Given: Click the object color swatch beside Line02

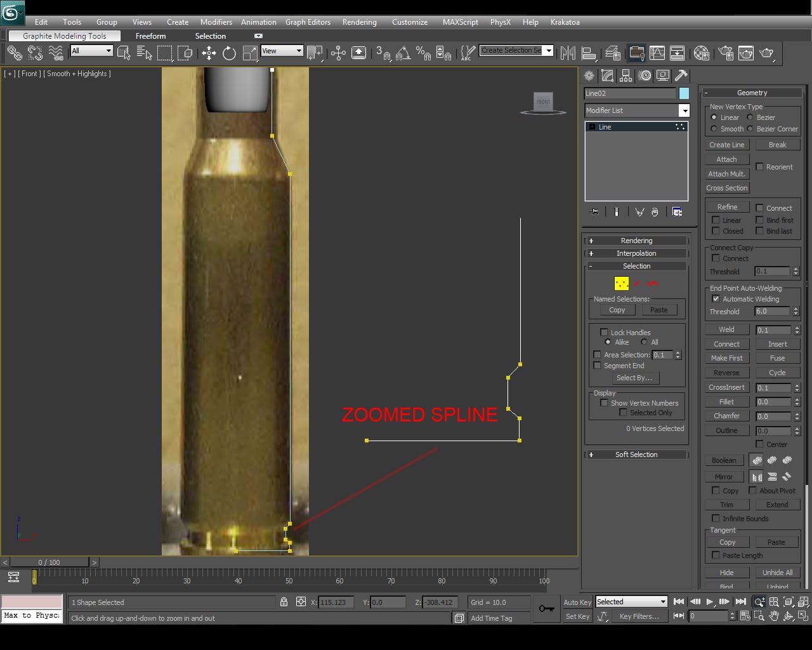Looking at the screenshot, I should click(683, 93).
